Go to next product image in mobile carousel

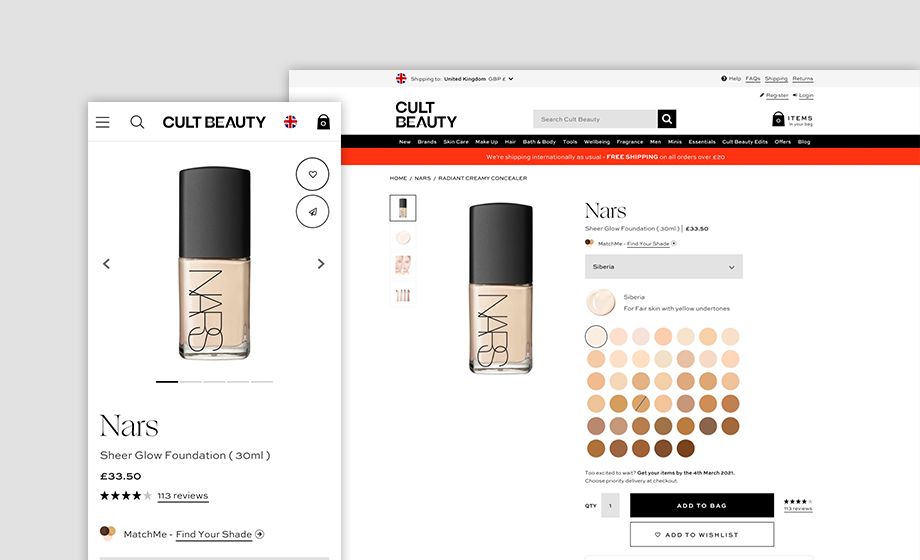pyautogui.click(x=321, y=264)
